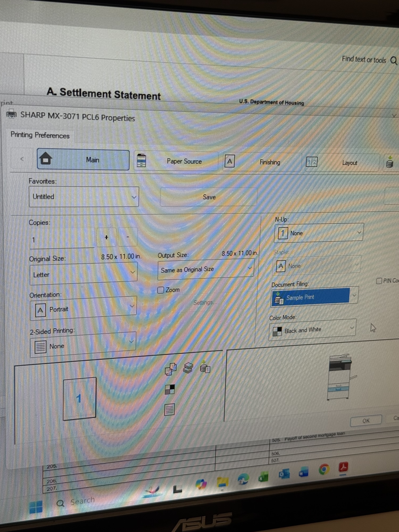Click the 'Payoff of second mortgage loan' line

point(314,436)
